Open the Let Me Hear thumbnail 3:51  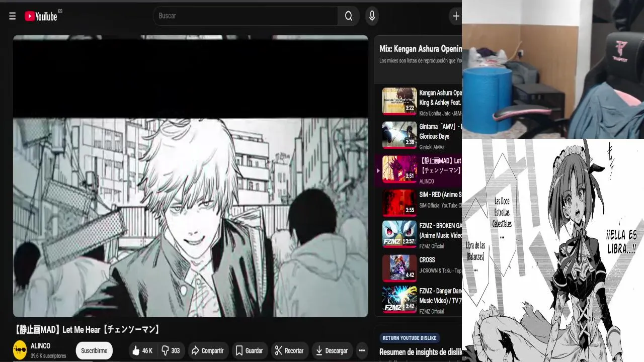pos(399,168)
